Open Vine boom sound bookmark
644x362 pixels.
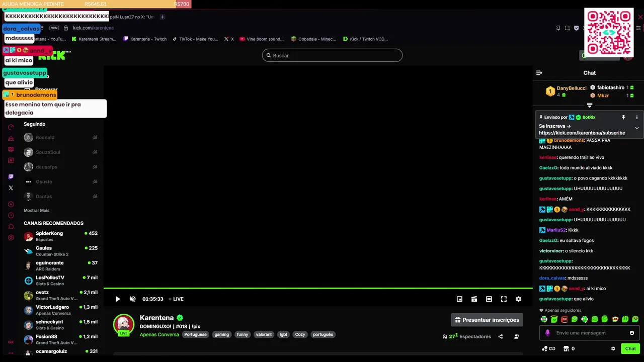(x=262, y=39)
